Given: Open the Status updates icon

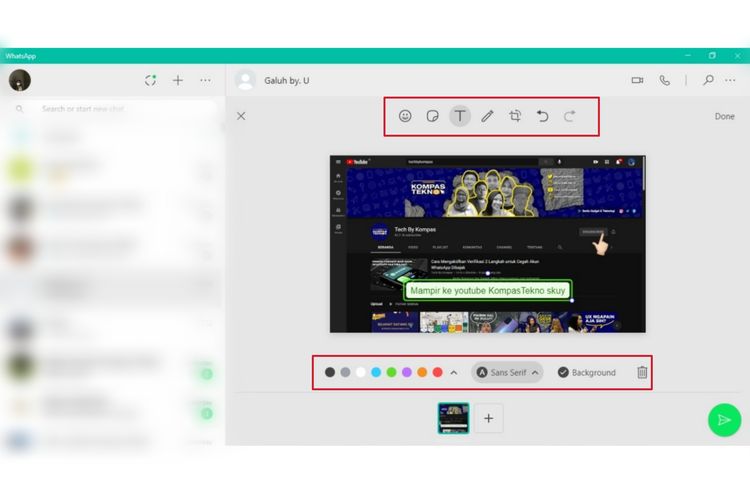Looking at the screenshot, I should point(150,80).
